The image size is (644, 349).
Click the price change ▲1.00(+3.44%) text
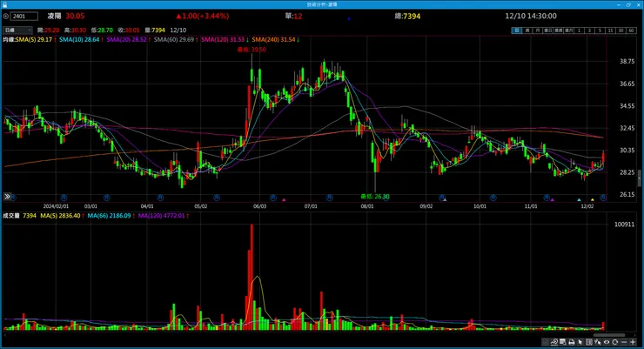tap(202, 16)
